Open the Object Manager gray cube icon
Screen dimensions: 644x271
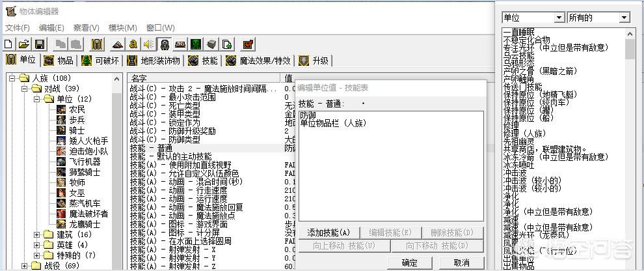[x=211, y=44]
